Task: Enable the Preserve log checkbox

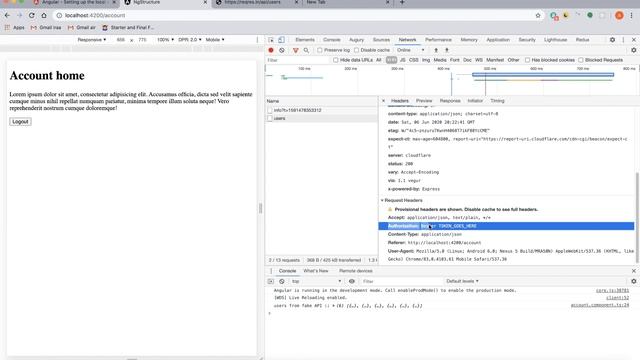Action: 320,50
